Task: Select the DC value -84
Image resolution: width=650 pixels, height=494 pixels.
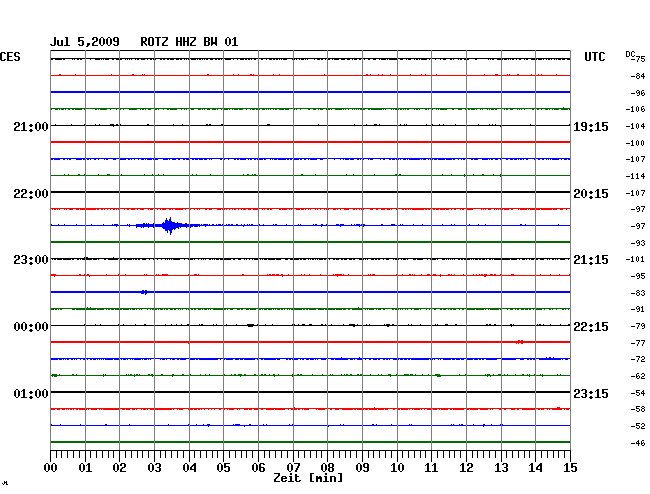Action: click(x=638, y=76)
